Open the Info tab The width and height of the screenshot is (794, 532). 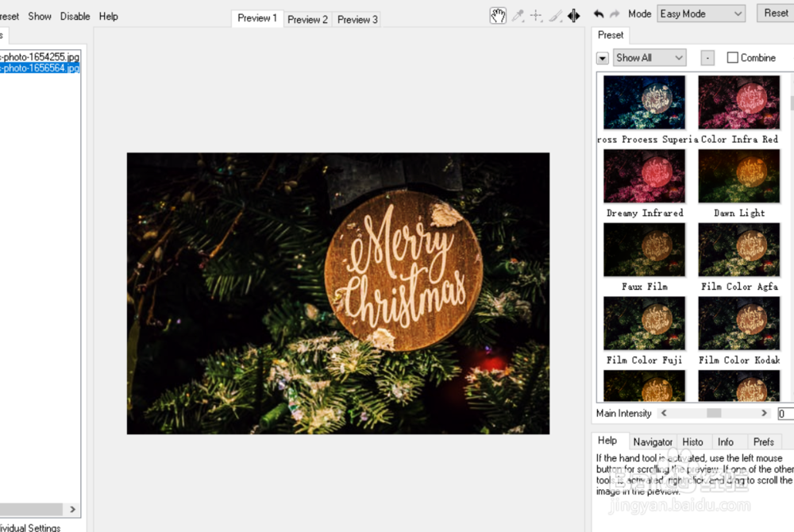[725, 442]
